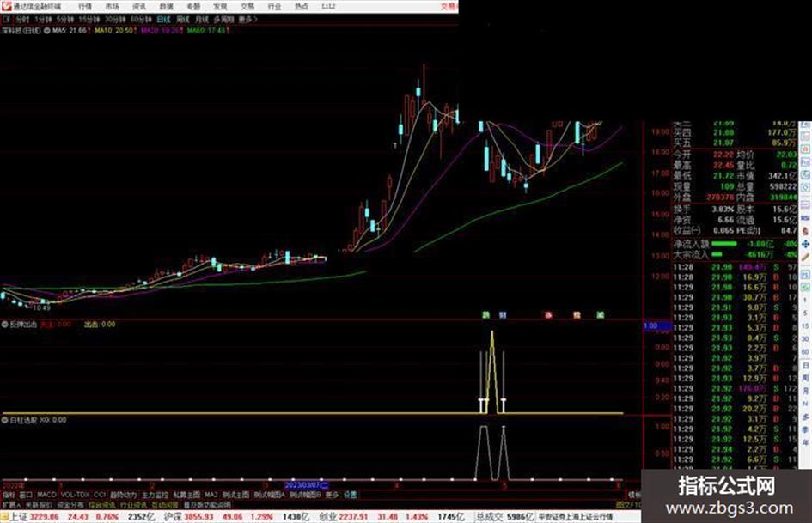Open the 行业 menu

tap(274, 6)
